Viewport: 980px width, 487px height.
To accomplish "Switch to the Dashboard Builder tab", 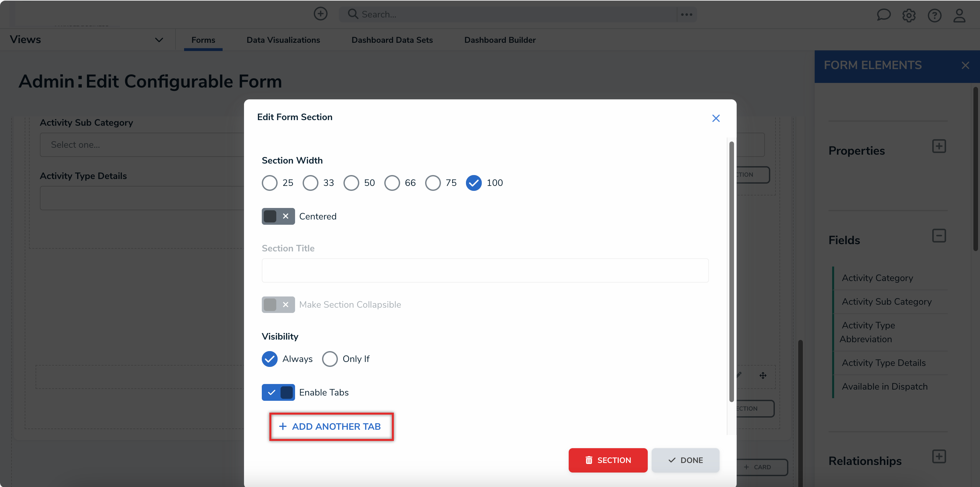I will pos(500,39).
